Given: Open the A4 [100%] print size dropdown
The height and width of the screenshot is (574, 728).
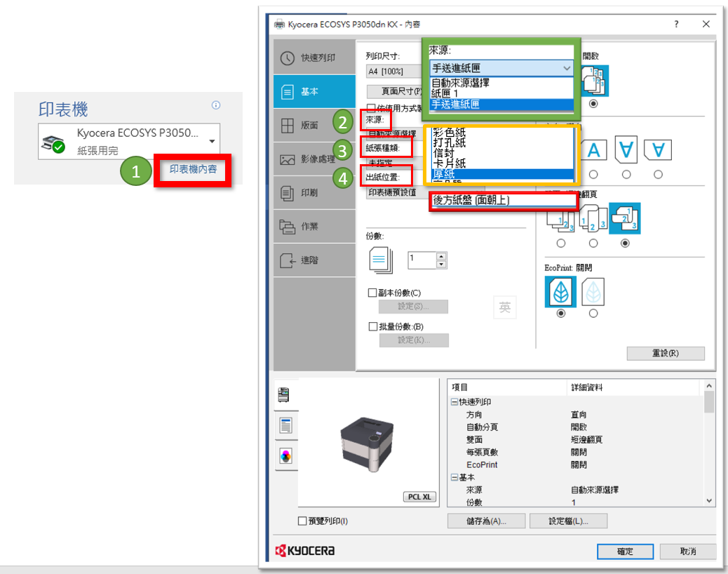Looking at the screenshot, I should (394, 71).
